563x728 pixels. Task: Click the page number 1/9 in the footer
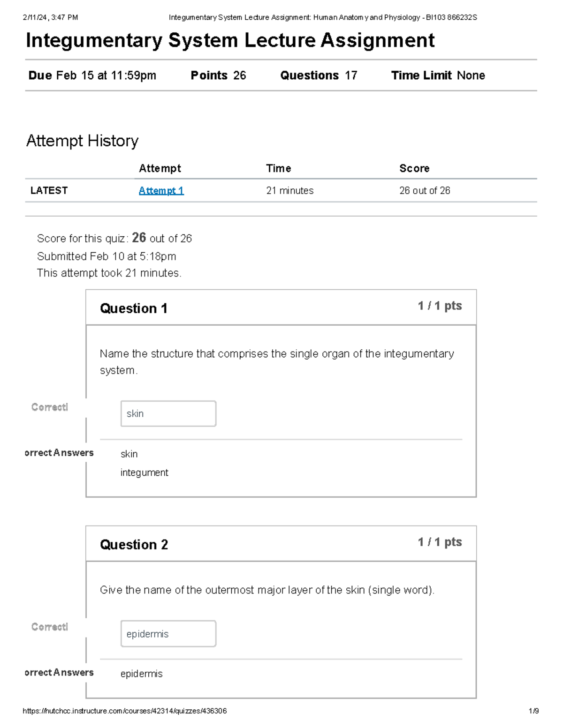click(533, 711)
